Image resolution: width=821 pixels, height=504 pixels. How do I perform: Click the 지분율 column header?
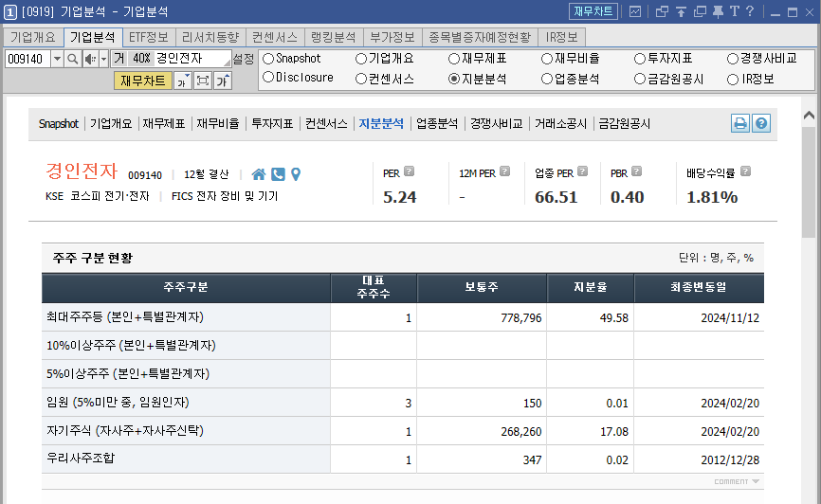coord(590,287)
